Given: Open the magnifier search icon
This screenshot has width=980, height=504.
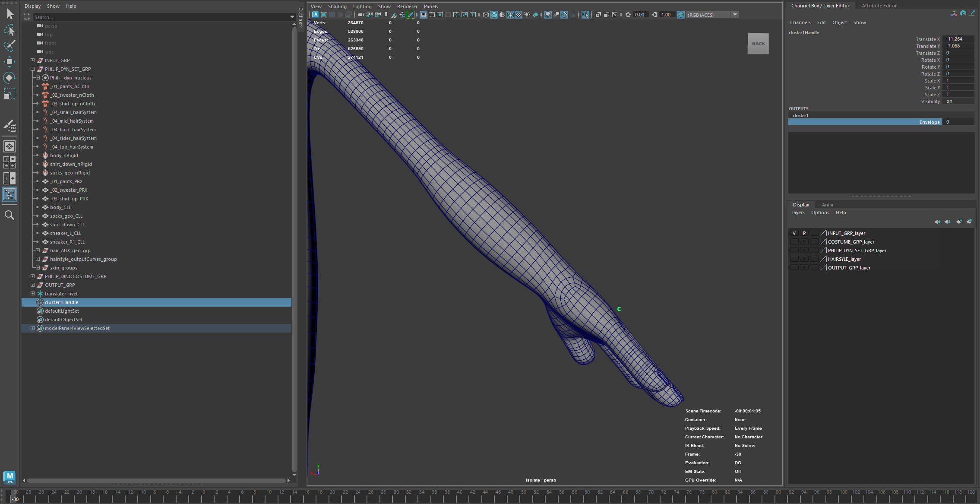Looking at the screenshot, I should point(9,215).
